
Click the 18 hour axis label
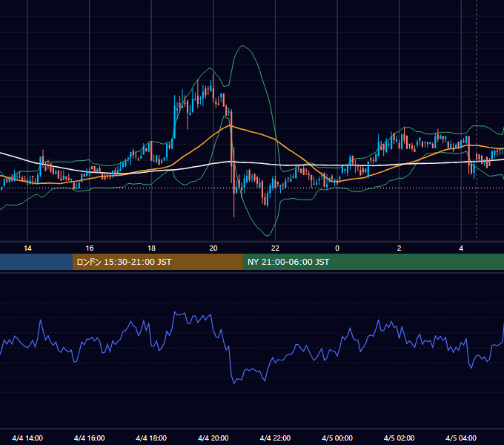[151, 248]
